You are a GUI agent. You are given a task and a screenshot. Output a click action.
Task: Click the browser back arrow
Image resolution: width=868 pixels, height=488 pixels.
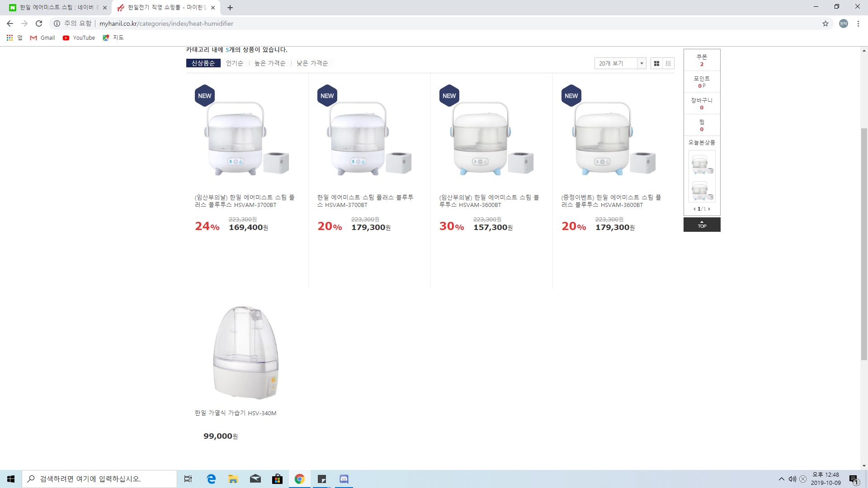10,23
